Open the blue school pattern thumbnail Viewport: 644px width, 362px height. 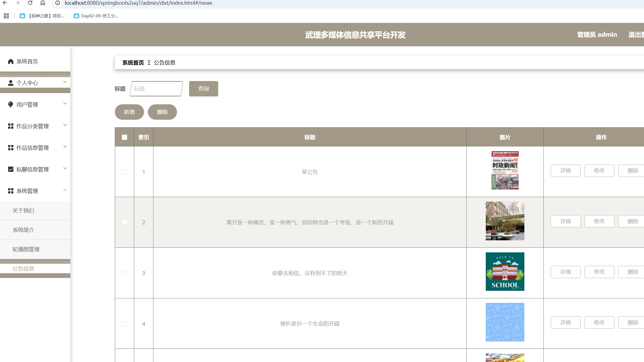tap(505, 322)
